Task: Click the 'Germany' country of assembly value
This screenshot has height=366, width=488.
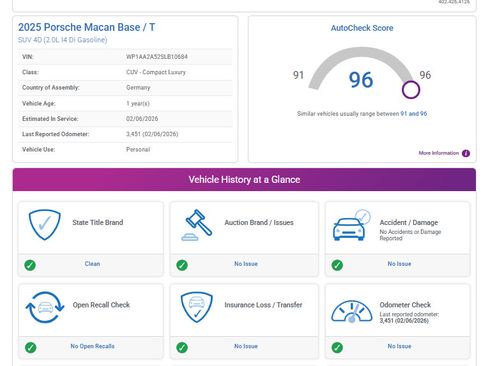Action: pyautogui.click(x=138, y=87)
